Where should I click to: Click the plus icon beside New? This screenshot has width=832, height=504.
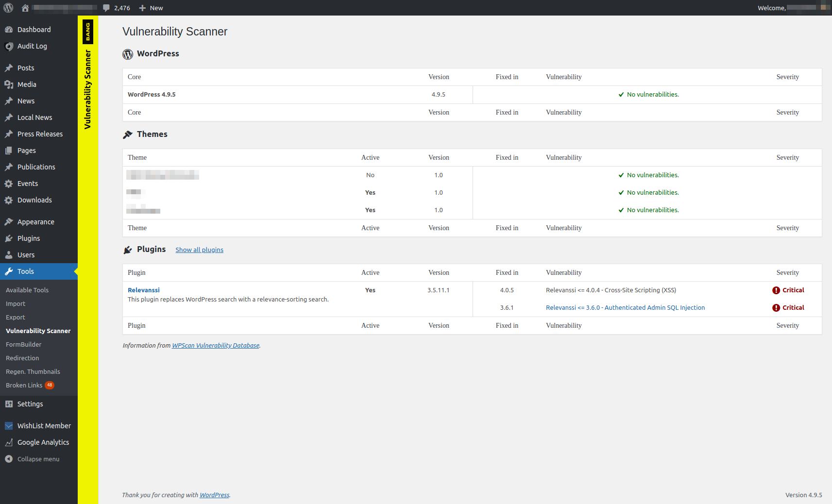coord(142,8)
